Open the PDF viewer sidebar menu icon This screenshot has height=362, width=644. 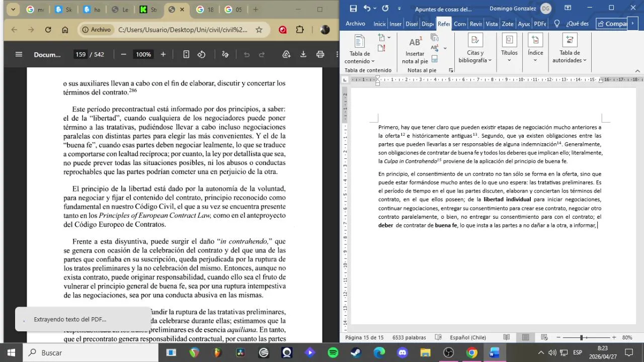click(19, 54)
